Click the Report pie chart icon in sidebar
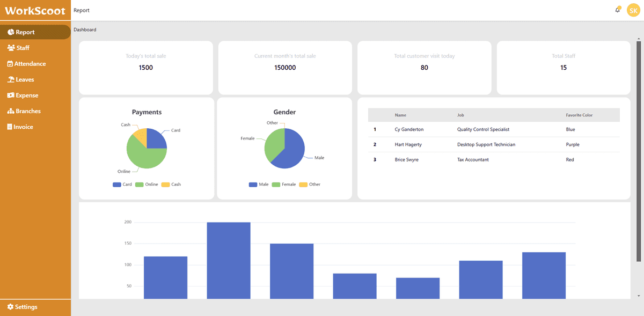Image resolution: width=644 pixels, height=316 pixels. 11,32
